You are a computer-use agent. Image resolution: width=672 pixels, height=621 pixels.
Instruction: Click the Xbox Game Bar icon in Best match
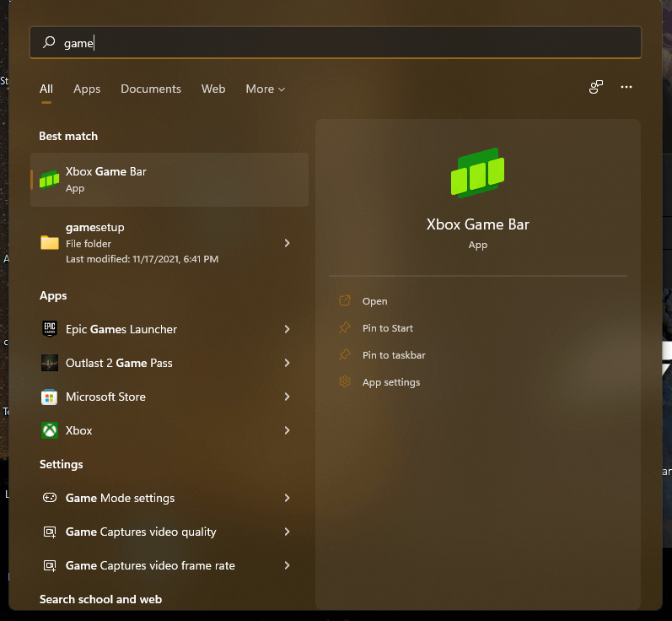[49, 179]
